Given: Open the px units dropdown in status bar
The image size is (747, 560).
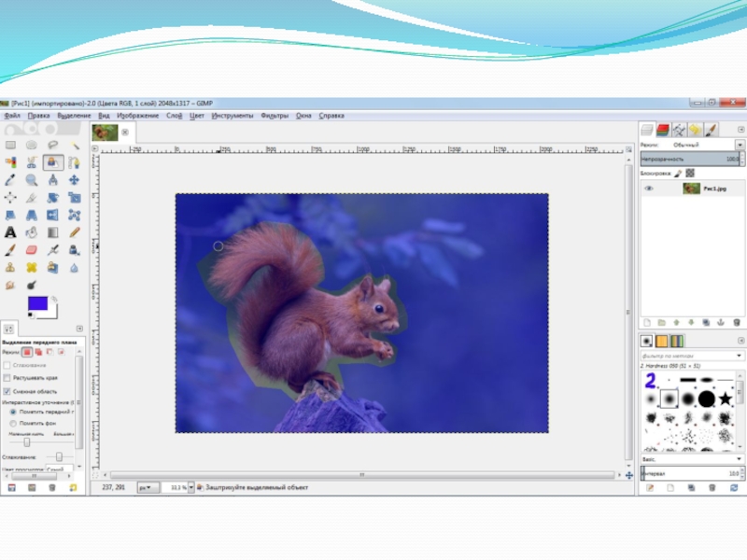Looking at the screenshot, I should [x=148, y=487].
